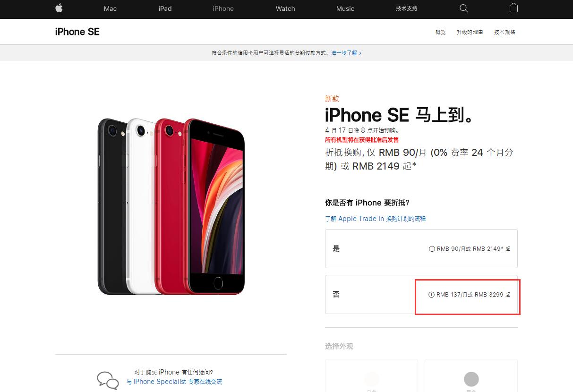Open the Watch menu item
The width and height of the screenshot is (573, 392).
[x=285, y=9]
